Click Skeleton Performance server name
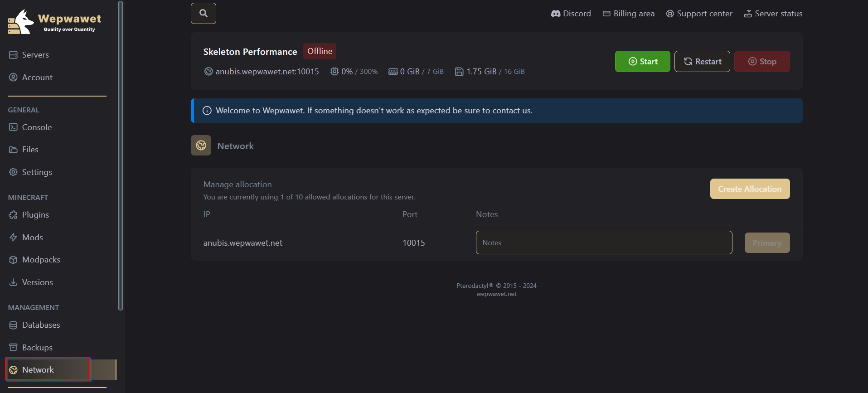Screen dimensions: 868x393 click(x=250, y=52)
